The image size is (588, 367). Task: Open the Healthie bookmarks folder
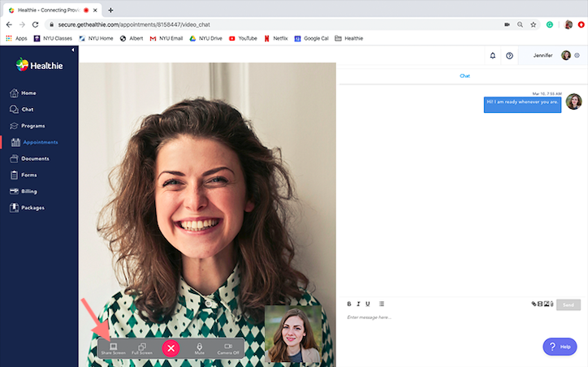(348, 38)
